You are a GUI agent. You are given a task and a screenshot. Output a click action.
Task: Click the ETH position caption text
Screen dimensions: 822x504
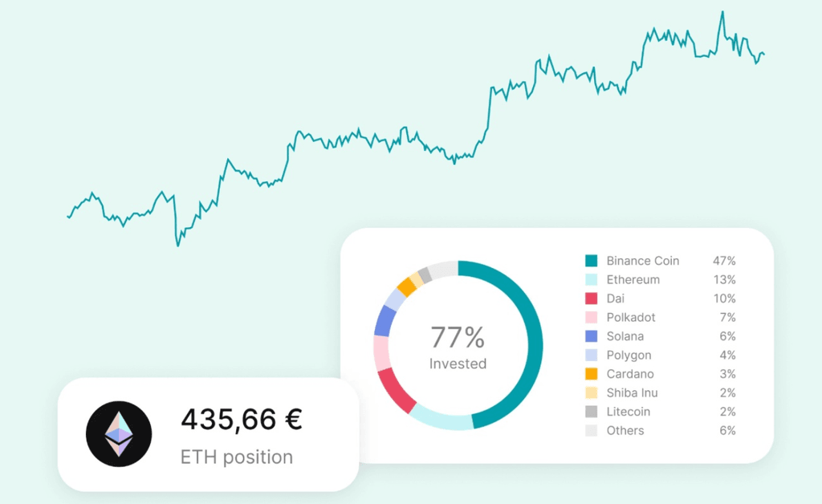(x=236, y=457)
